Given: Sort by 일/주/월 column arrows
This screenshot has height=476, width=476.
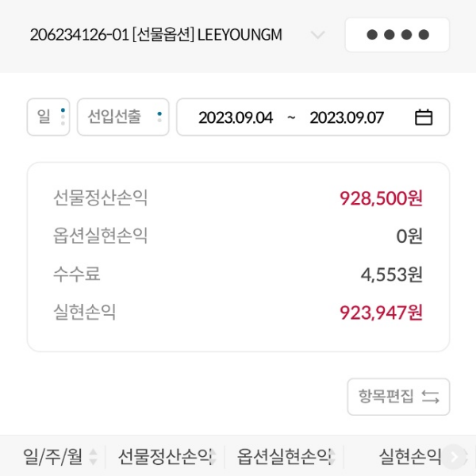Looking at the screenshot, I should [x=93, y=457].
